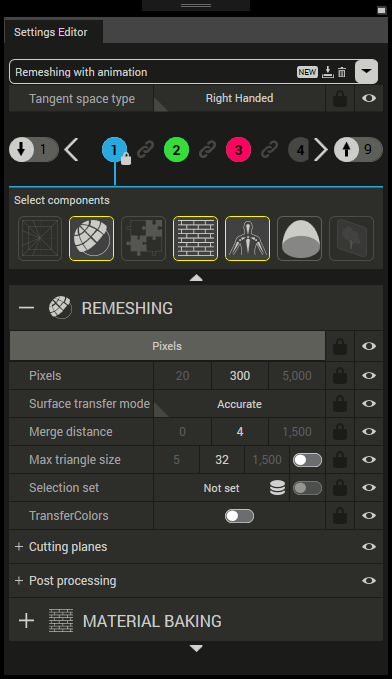Set Pixels slider value field 300
Screen dimensions: 392x679
(x=240, y=376)
